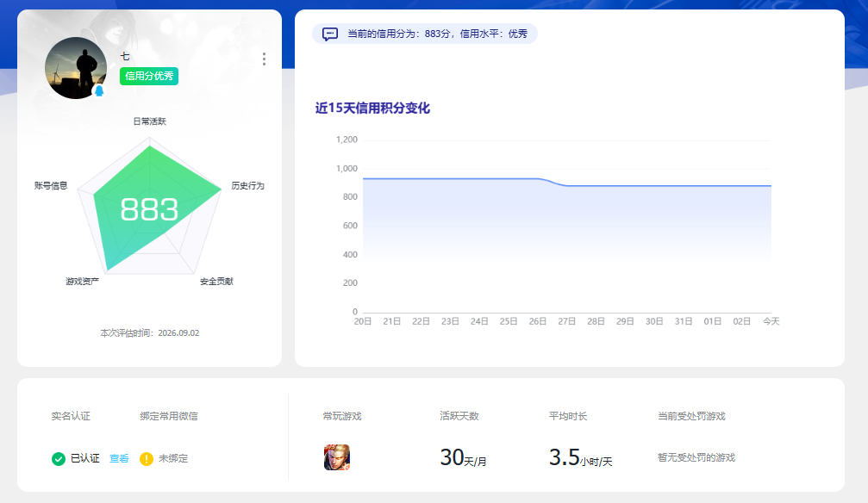
Task: Click the 3.5小时/天 average duration value
Action: point(581,457)
